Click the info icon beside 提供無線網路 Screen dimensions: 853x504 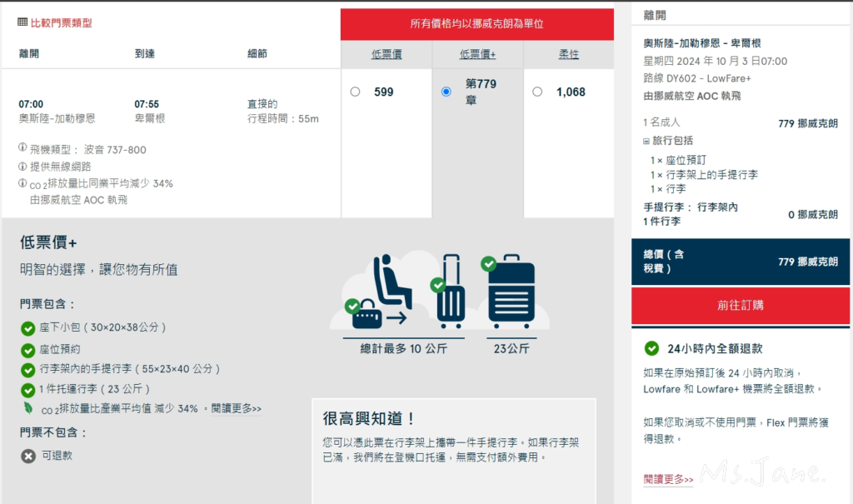click(x=22, y=166)
